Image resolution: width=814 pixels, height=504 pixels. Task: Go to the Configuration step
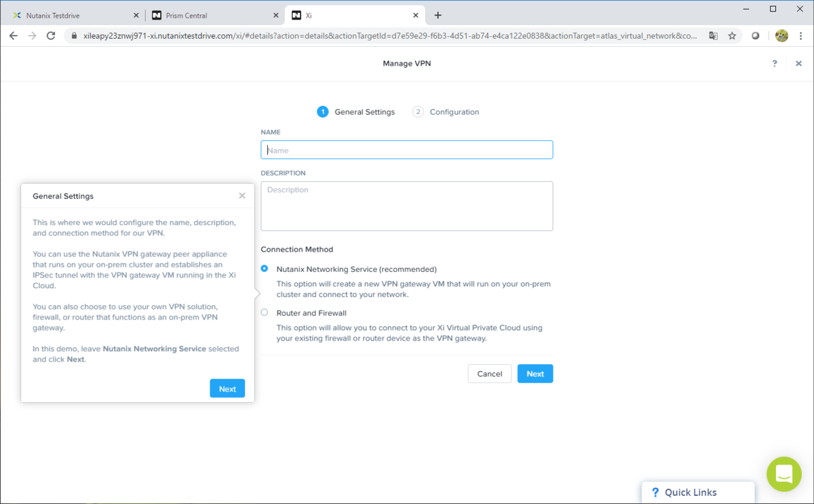[x=446, y=112]
